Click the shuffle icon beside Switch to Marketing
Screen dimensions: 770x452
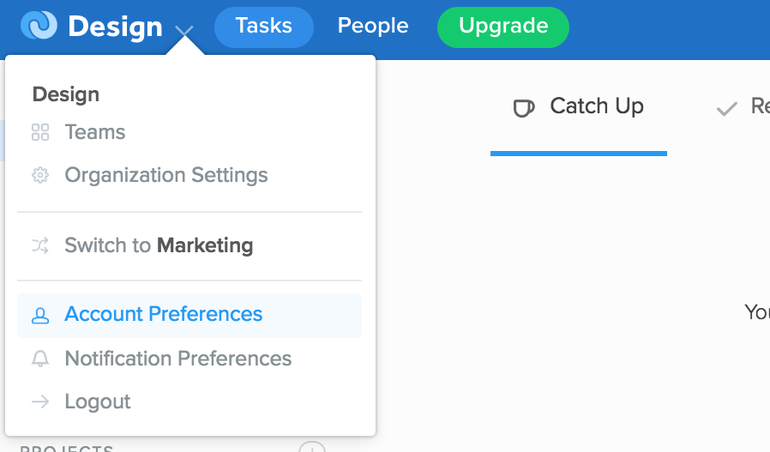[x=40, y=246]
